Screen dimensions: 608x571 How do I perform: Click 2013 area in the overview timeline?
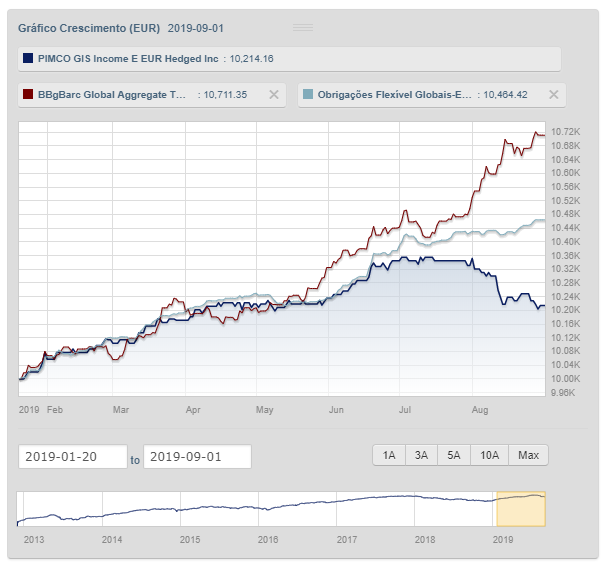34,510
